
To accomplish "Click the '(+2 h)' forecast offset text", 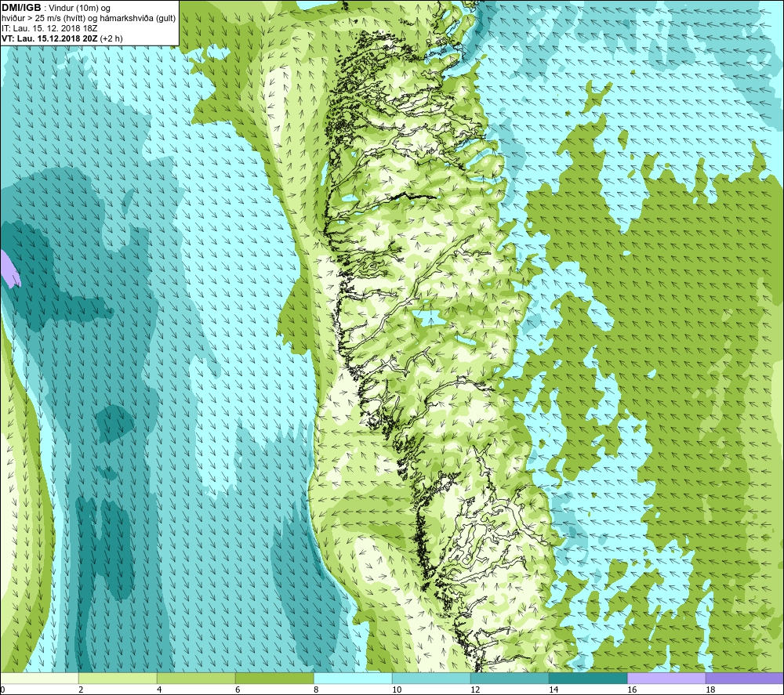I will coord(111,38).
